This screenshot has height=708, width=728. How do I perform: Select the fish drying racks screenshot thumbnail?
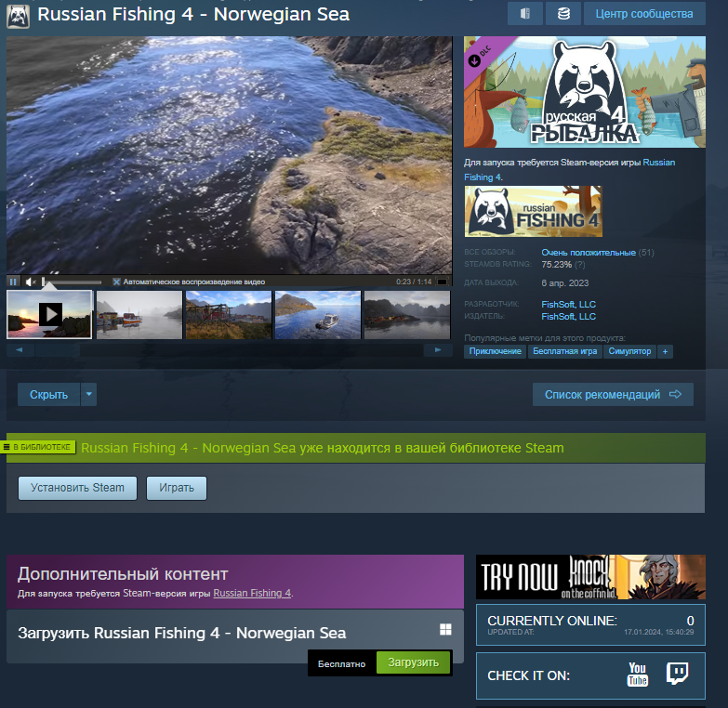click(229, 315)
